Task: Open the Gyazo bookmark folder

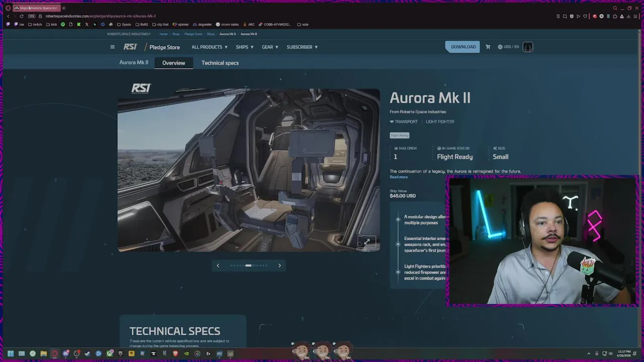Action: [124, 24]
